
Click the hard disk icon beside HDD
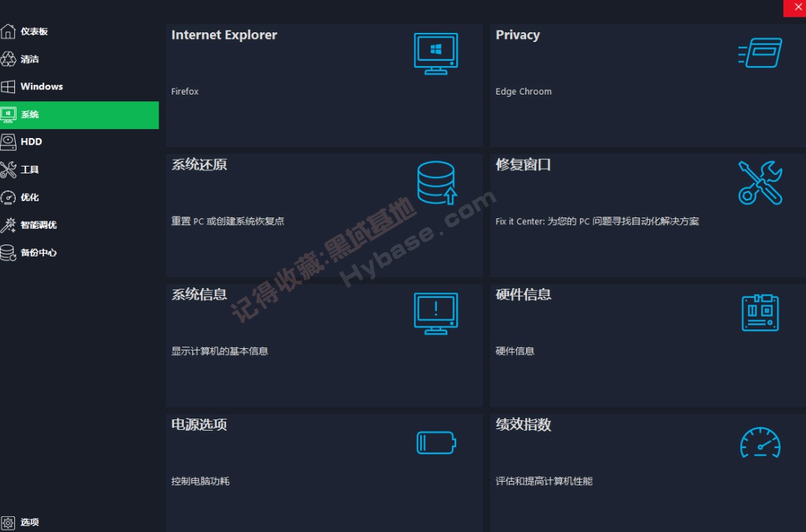8,142
